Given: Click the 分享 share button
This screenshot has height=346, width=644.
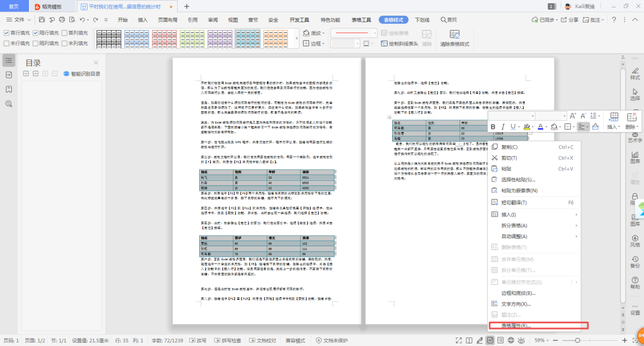Looking at the screenshot, I should 570,20.
